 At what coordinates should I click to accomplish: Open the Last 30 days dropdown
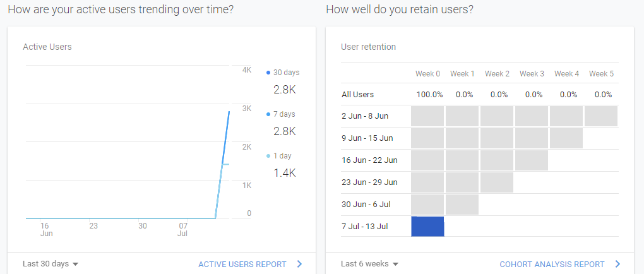point(51,264)
